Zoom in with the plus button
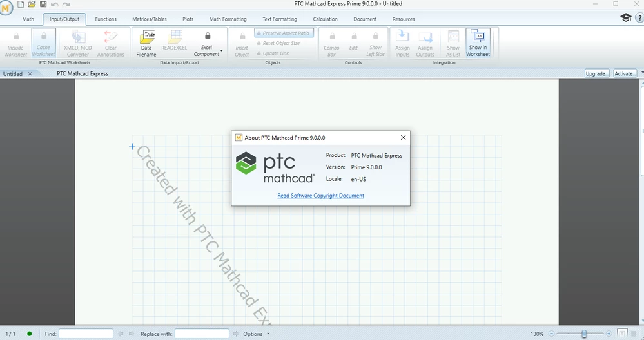Image resolution: width=644 pixels, height=340 pixels. click(x=609, y=334)
